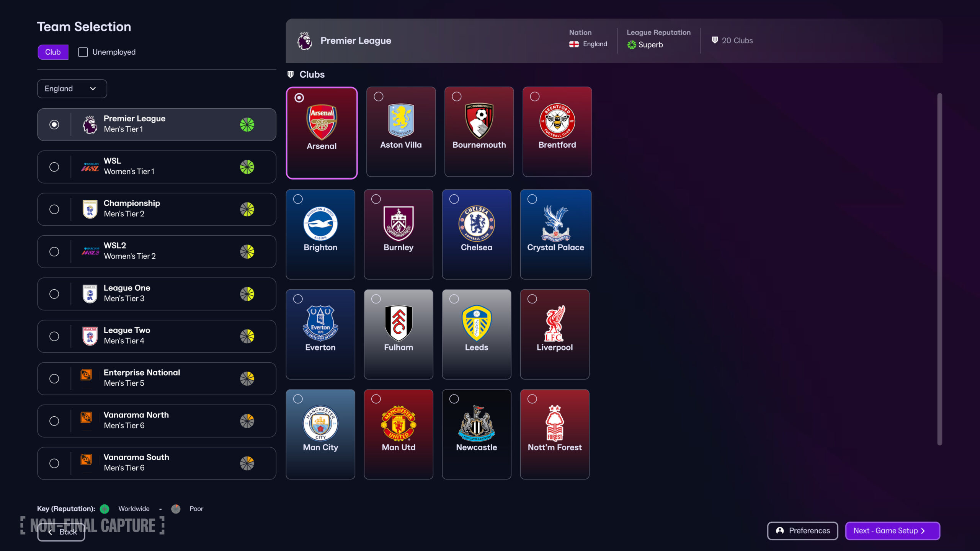Select the Chelsea club crest

(477, 224)
